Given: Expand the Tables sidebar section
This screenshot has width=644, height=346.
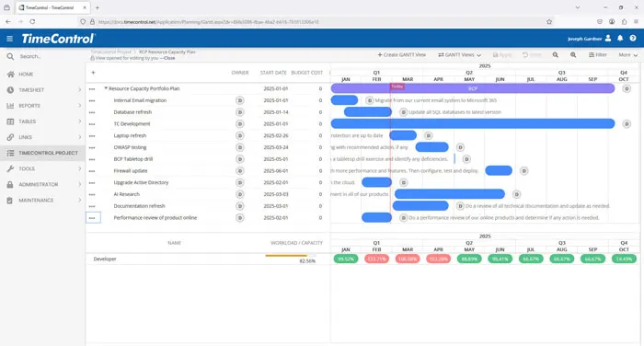Looking at the screenshot, I should click(x=80, y=121).
